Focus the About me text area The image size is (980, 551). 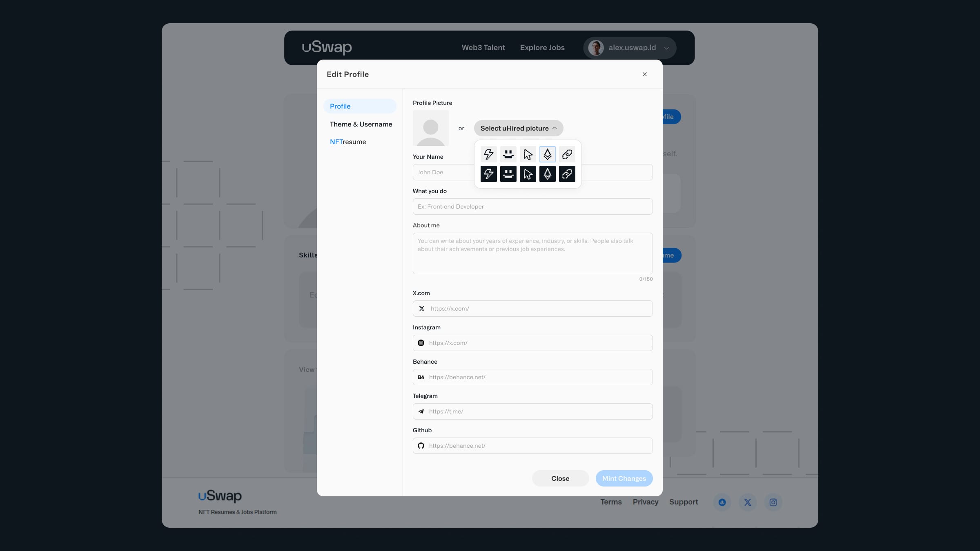click(x=532, y=253)
